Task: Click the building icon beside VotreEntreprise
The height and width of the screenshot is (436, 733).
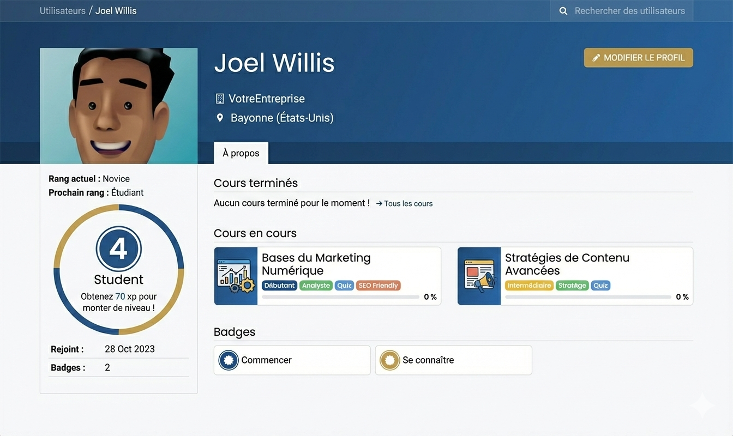Action: [219, 99]
